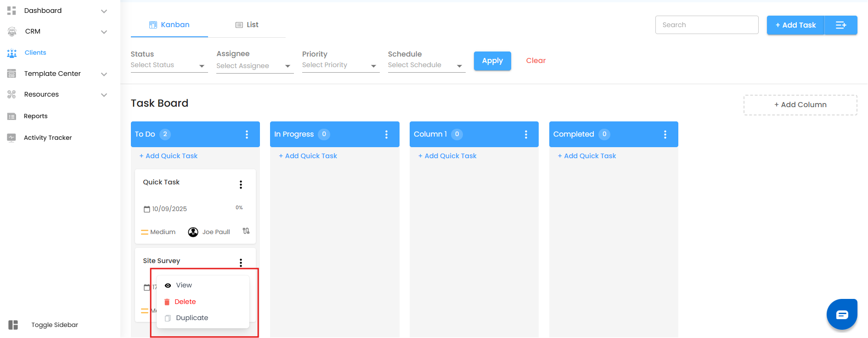Open Activity Tracker in the sidebar
Viewport: 868px width, 338px height.
pyautogui.click(x=48, y=138)
